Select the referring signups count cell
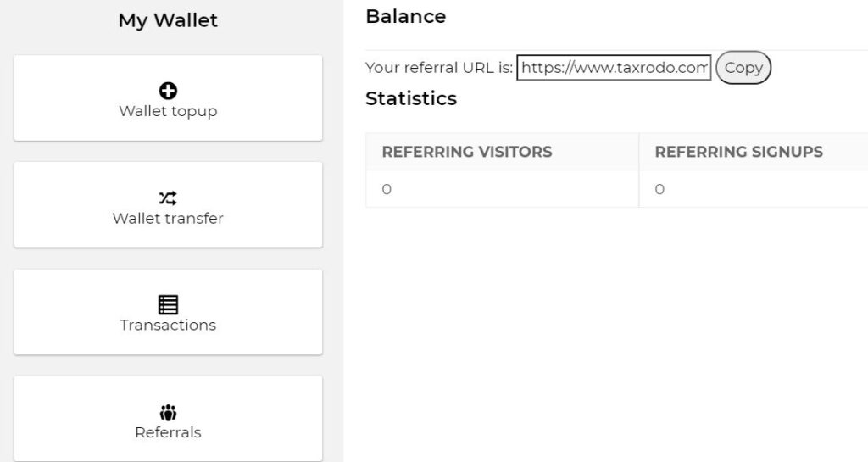 754,189
